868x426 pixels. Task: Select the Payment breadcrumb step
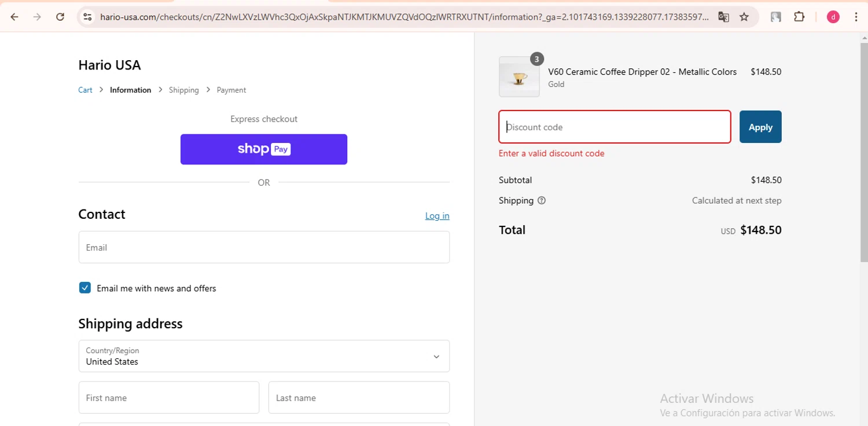coord(231,90)
